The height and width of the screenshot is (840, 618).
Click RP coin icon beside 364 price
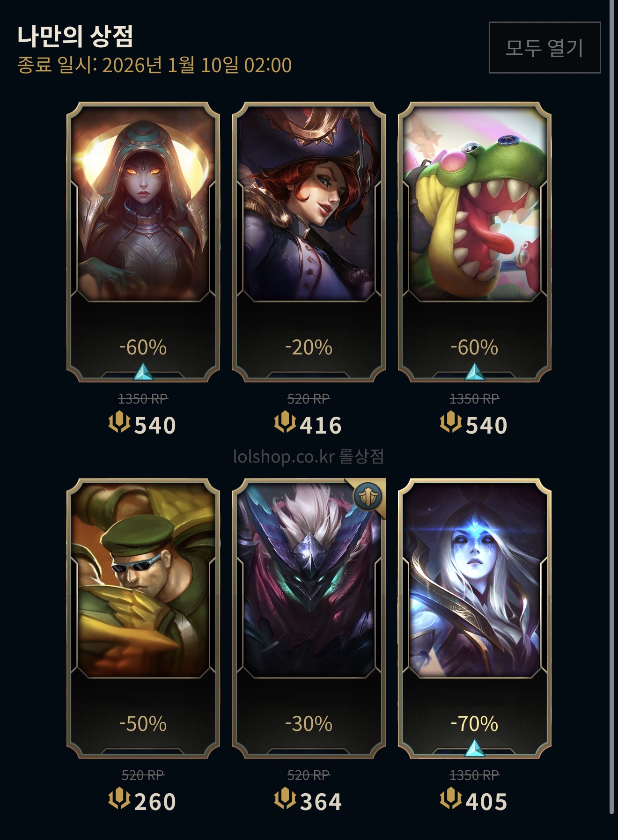[x=285, y=798]
